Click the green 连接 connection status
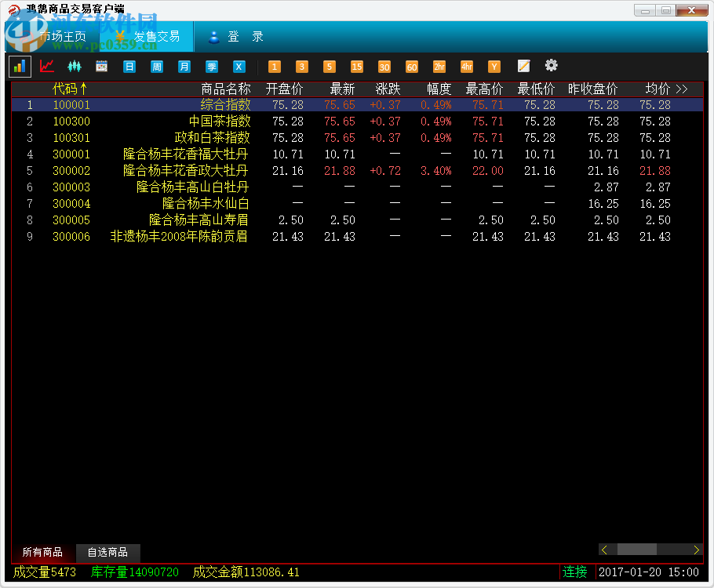This screenshot has width=714, height=588. pos(574,572)
